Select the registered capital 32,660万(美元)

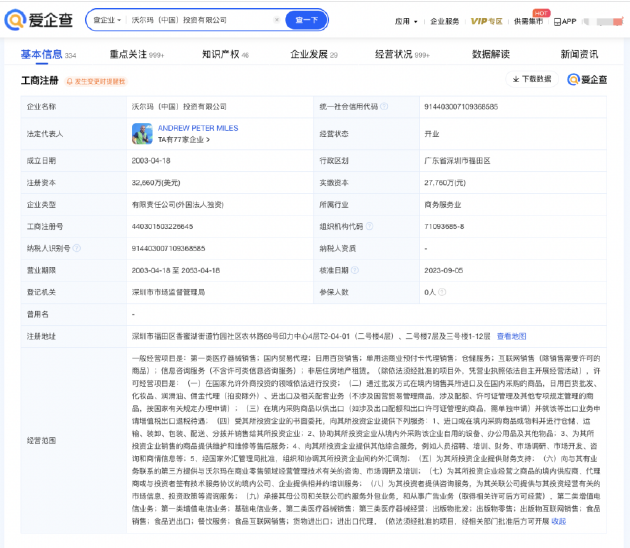[x=156, y=183]
